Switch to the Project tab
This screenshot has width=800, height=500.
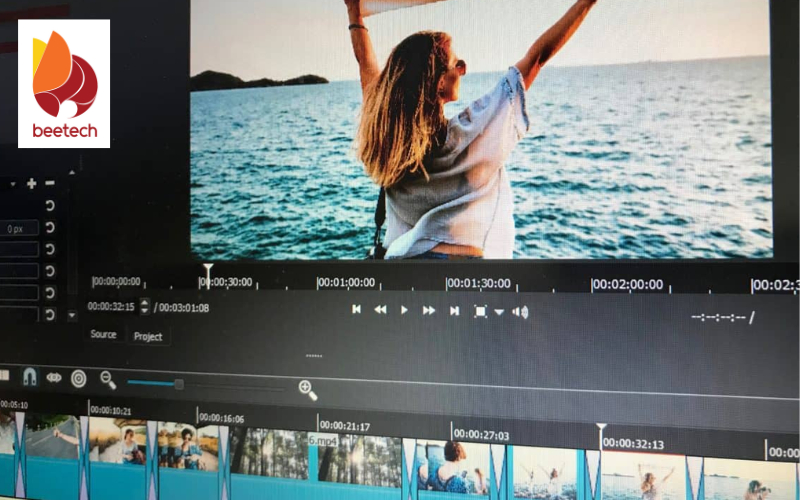point(148,336)
